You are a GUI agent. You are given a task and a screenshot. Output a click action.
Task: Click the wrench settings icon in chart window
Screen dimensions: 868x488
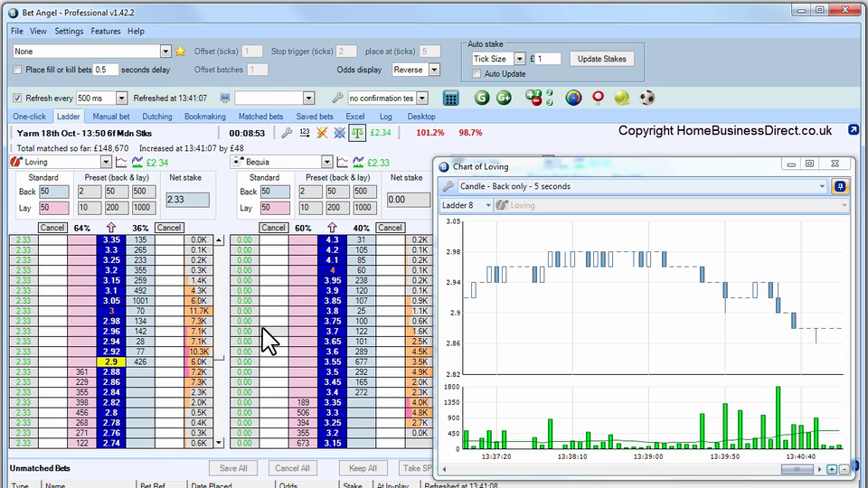pos(448,186)
